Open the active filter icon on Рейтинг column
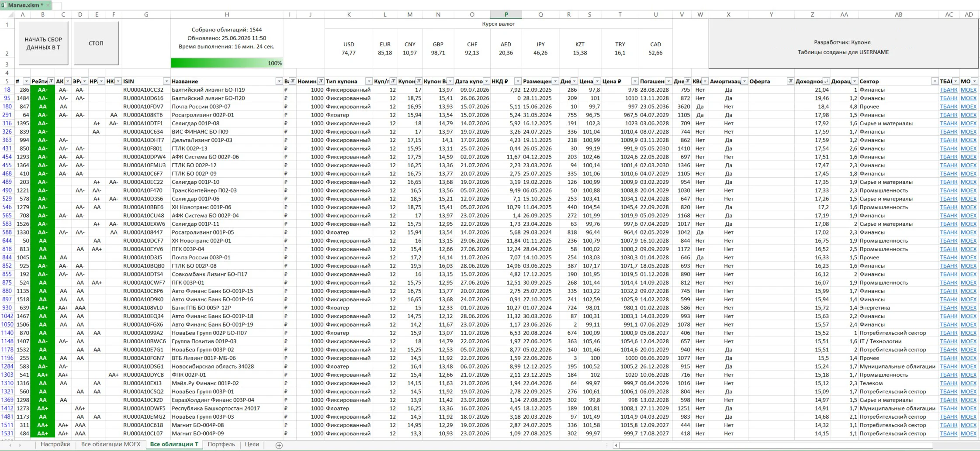 51,81
